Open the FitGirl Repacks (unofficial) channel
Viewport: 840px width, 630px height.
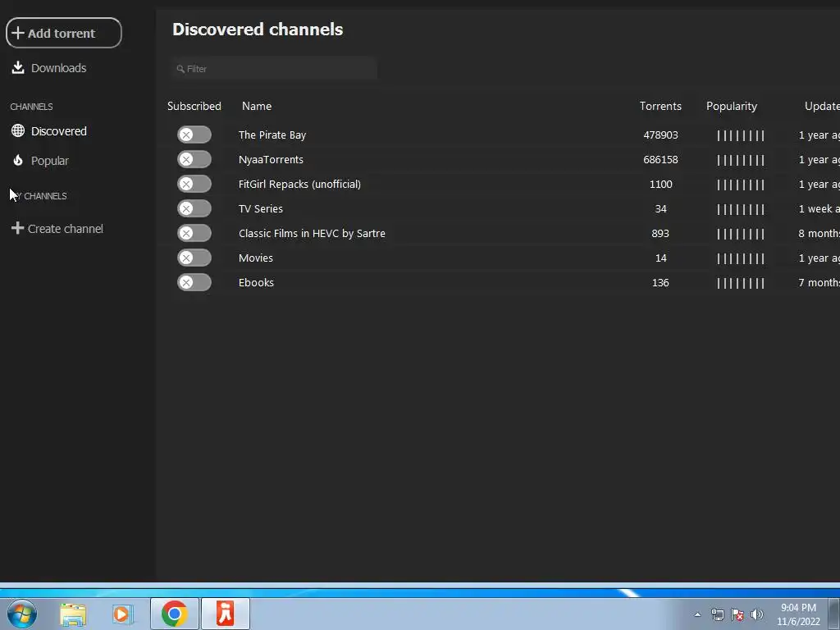point(299,185)
